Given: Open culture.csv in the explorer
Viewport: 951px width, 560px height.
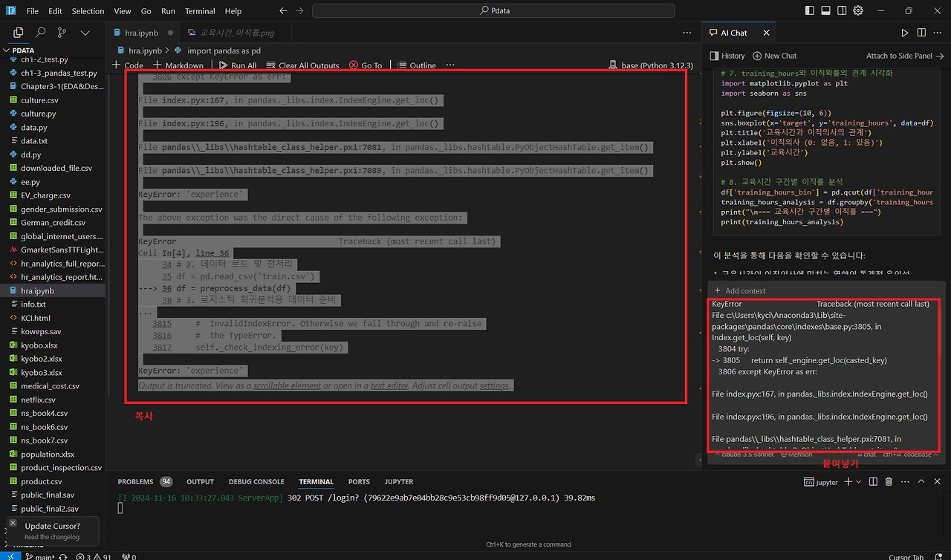Looking at the screenshot, I should coord(53,100).
